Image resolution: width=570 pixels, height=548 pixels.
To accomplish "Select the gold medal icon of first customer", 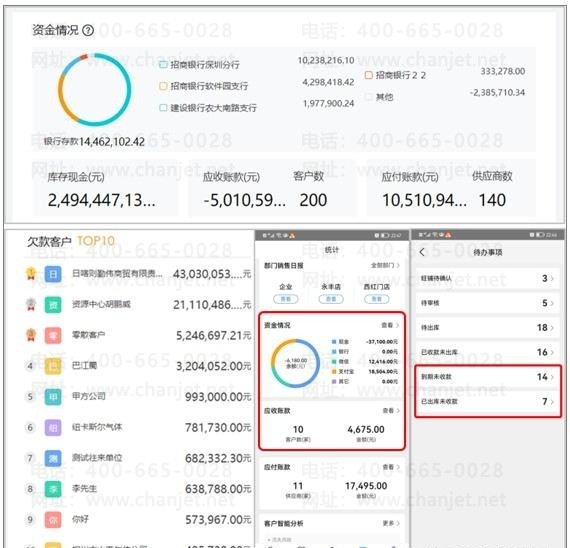I will coord(31,273).
